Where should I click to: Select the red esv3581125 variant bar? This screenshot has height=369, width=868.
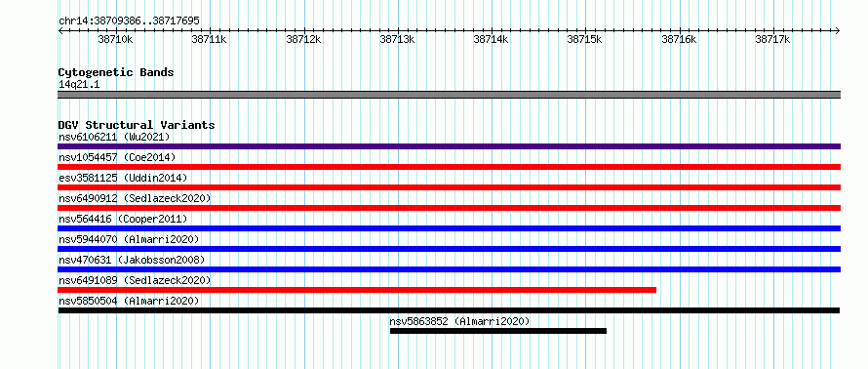[449, 187]
